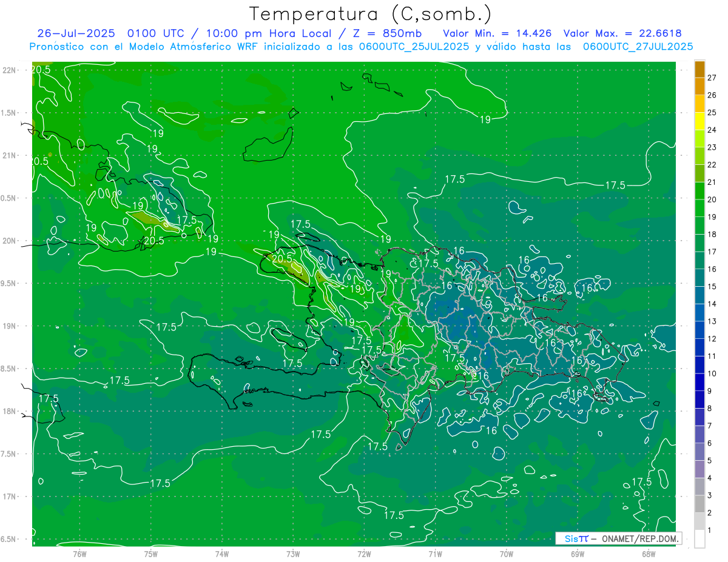Image resolution: width=728 pixels, height=562 pixels.
Task: Click 'Valor Max. = 22.6618' text
Action: pos(622,33)
